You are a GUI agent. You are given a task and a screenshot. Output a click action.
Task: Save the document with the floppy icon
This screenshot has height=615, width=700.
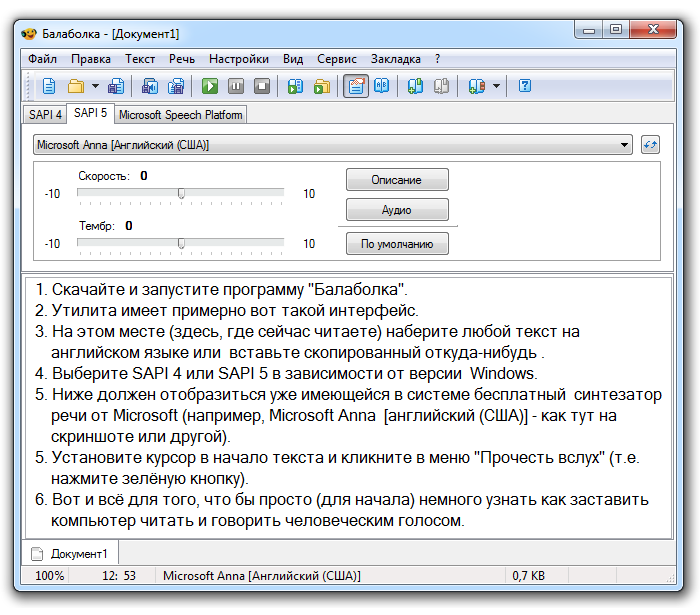pyautogui.click(x=116, y=86)
